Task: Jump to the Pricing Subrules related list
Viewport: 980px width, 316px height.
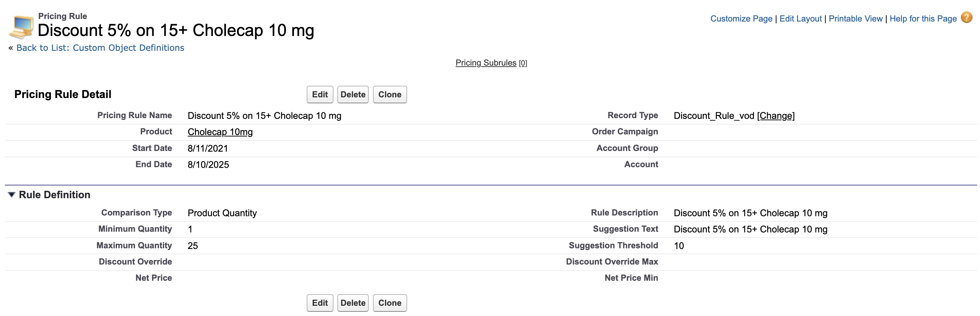Action: [x=486, y=63]
